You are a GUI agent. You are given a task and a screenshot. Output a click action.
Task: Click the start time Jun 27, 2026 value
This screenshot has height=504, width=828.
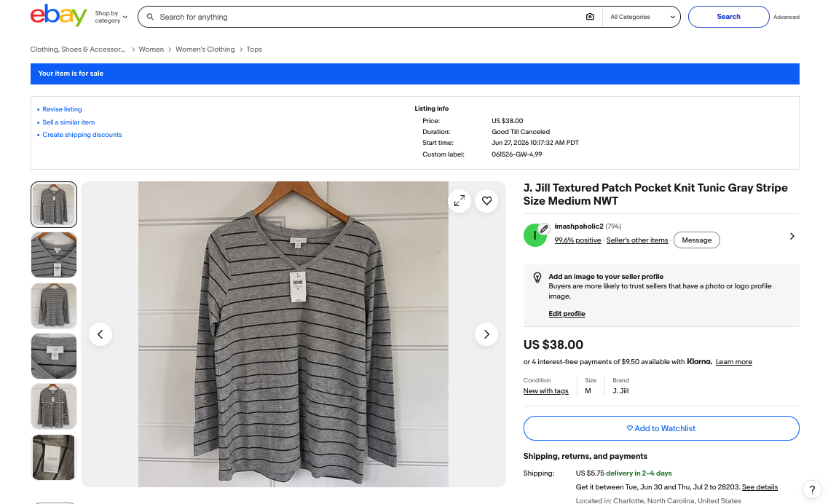(535, 143)
